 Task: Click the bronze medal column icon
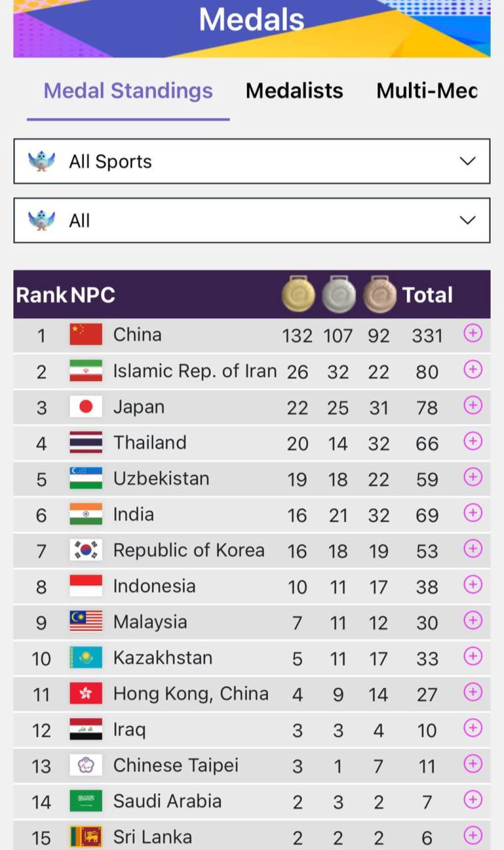coord(379,294)
